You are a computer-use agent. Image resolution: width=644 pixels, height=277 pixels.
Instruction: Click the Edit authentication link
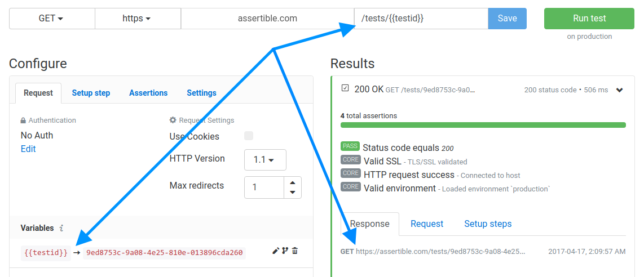tap(28, 149)
